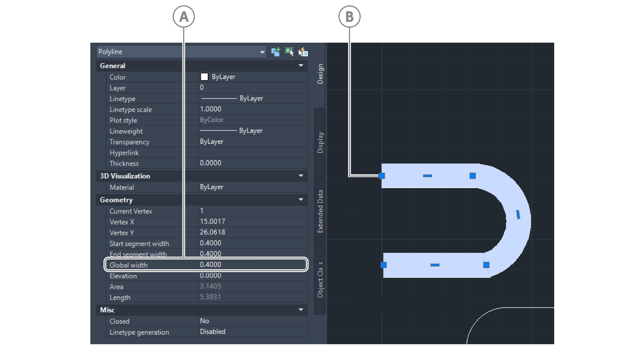Screen dimensions: 644x353
Task: Collapse the General section
Action: tap(301, 66)
